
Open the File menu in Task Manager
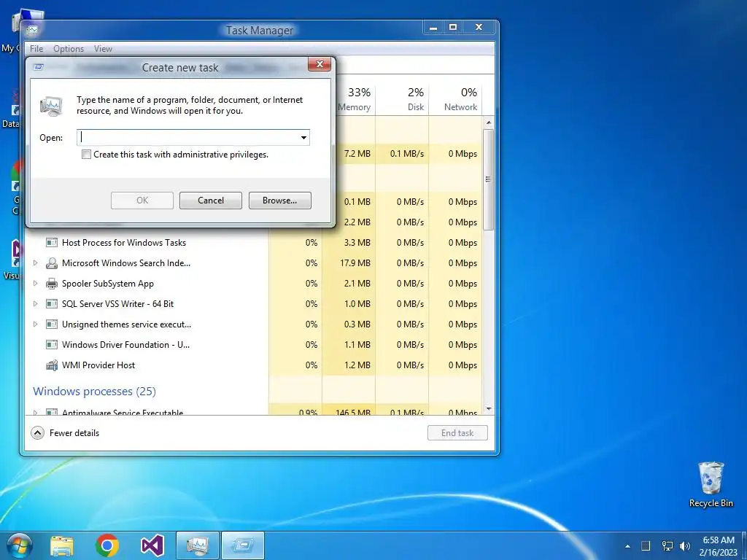tap(36, 49)
